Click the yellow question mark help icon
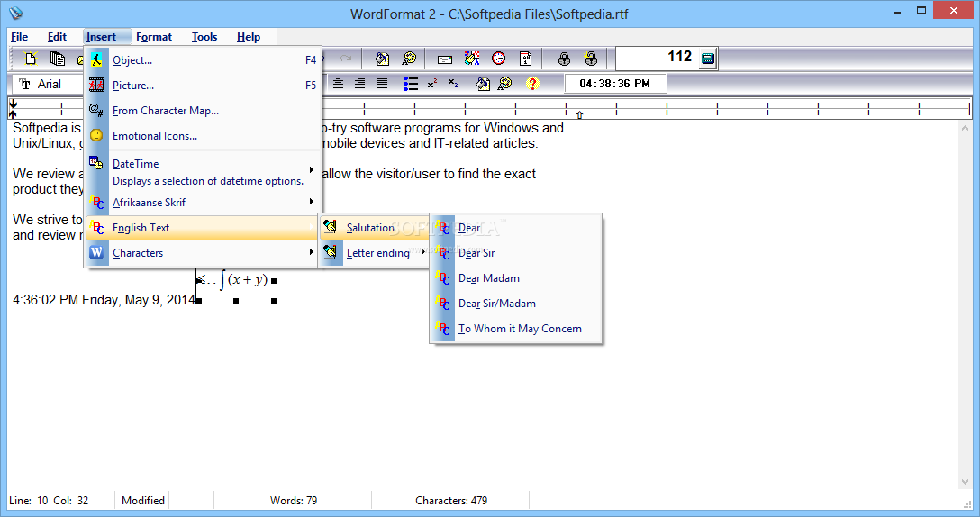This screenshot has width=980, height=517. 532,83
